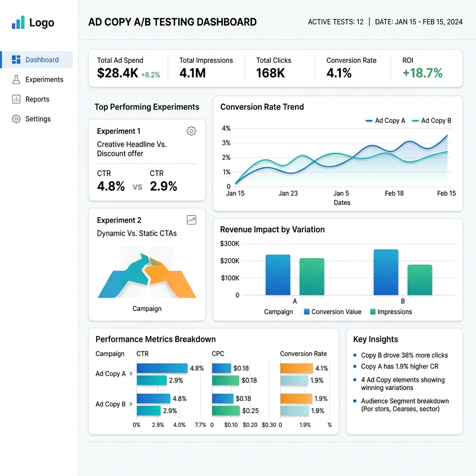Click Experiment 1 CTR value 2.9%
The width and height of the screenshot is (476, 476).
[x=163, y=186]
